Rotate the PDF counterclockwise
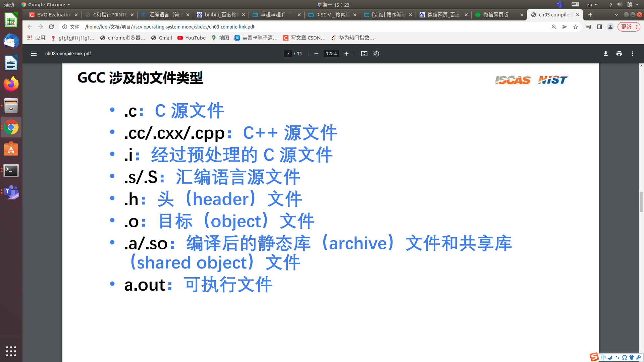Image resolution: width=644 pixels, height=362 pixels. tap(376, 54)
